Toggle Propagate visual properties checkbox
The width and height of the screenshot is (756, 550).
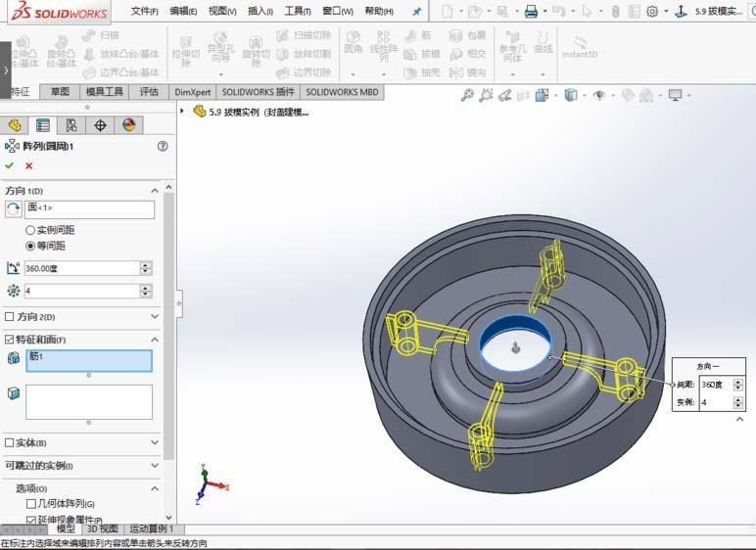31,520
